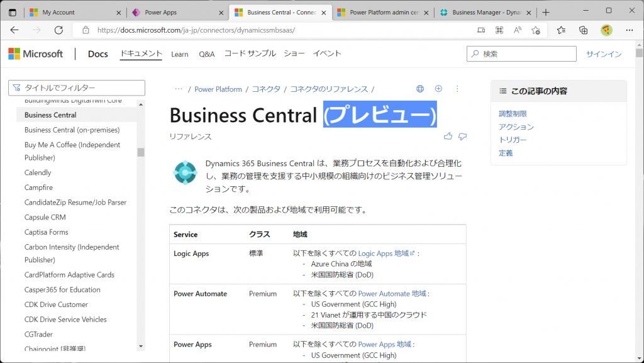Select the ショー menu item
The height and width of the screenshot is (363, 644).
294,53
